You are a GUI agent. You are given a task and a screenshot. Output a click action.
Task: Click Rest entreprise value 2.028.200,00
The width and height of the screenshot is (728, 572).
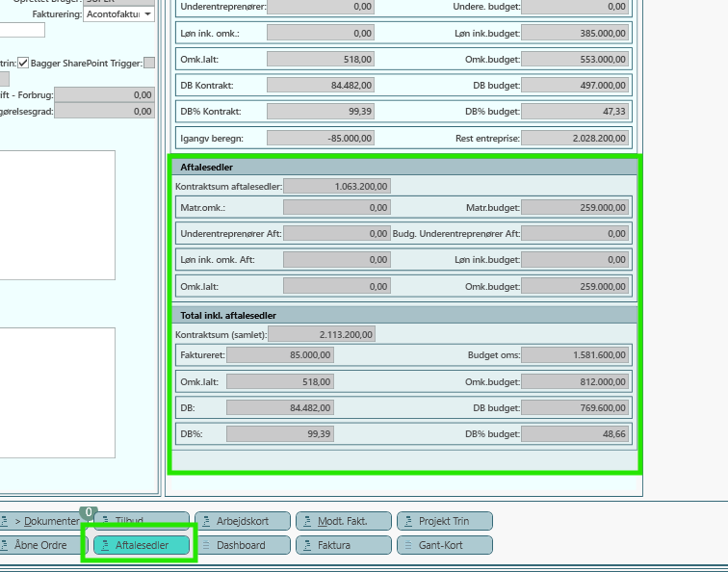pyautogui.click(x=575, y=138)
